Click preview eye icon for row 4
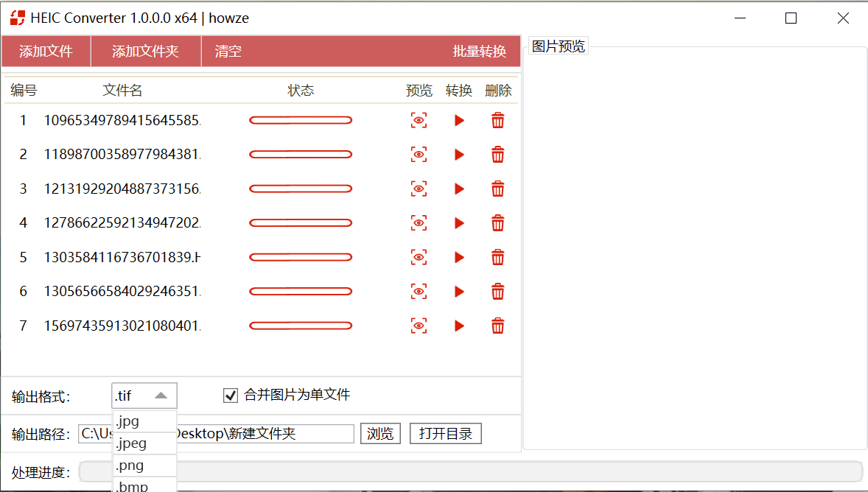 pyautogui.click(x=419, y=223)
